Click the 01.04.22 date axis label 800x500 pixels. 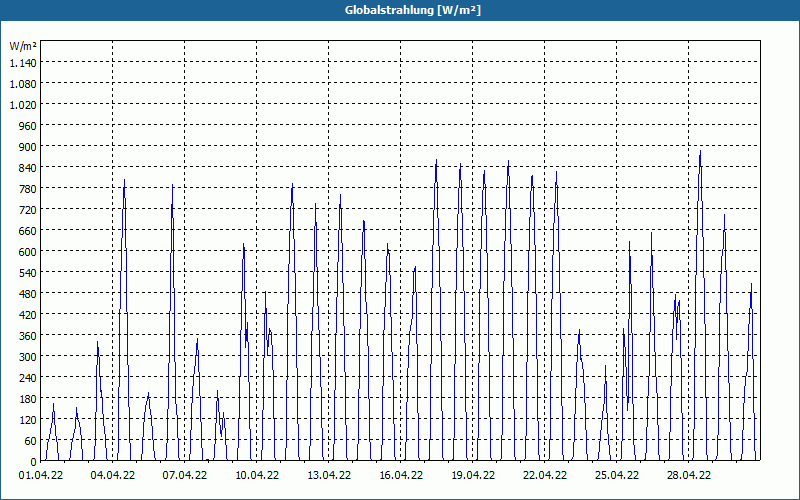41,475
